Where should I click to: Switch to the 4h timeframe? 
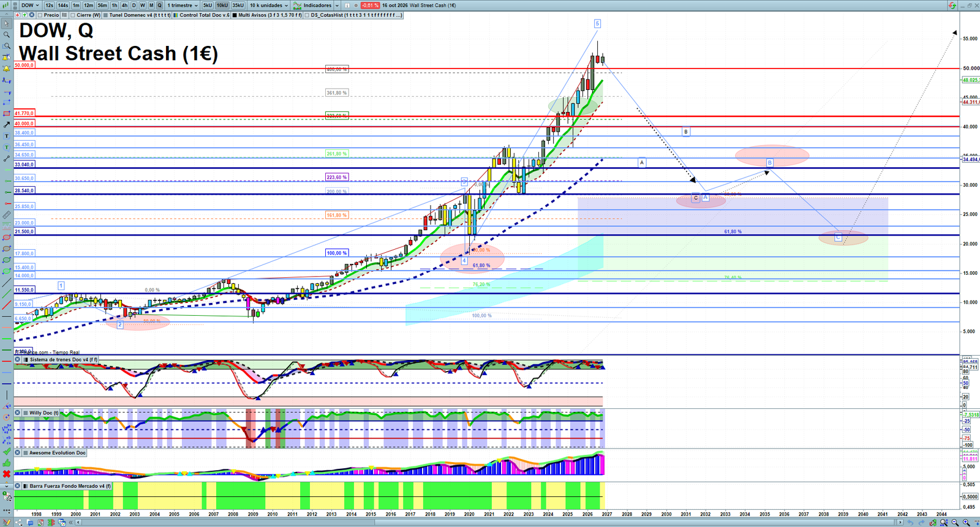125,6
